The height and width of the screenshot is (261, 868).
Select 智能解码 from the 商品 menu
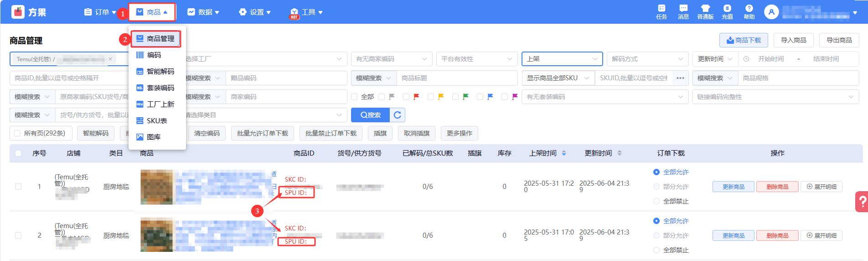(160, 72)
